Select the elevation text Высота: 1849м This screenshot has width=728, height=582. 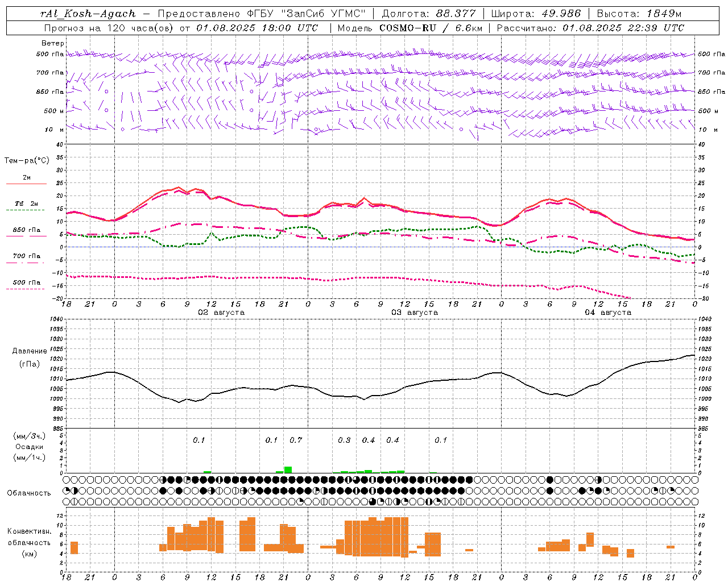click(639, 14)
